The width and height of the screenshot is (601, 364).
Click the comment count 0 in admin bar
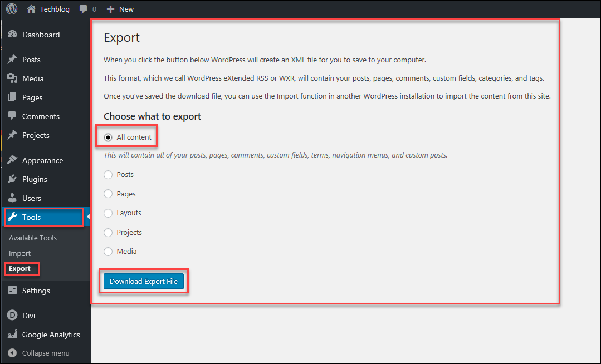(x=94, y=9)
